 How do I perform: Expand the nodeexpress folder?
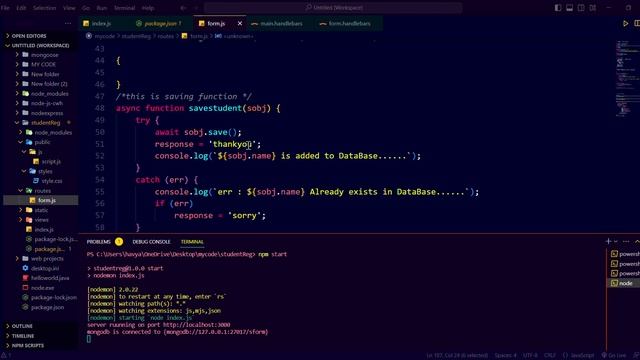[47, 113]
